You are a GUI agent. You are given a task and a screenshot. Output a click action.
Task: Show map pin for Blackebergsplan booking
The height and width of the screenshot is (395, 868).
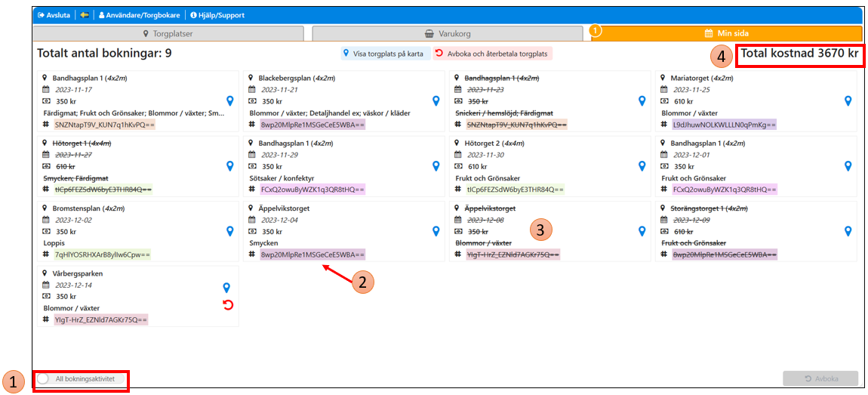click(x=436, y=100)
